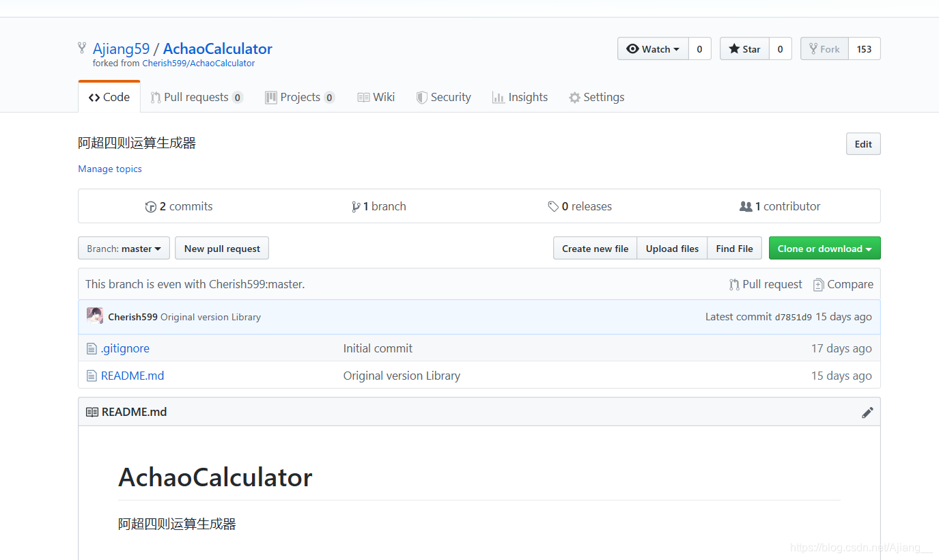
Task: Open the AchaoCalculator repository title link
Action: 218,48
